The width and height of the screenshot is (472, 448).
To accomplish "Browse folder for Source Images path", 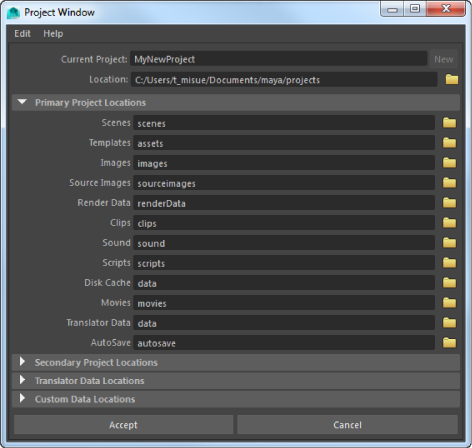I will 449,183.
